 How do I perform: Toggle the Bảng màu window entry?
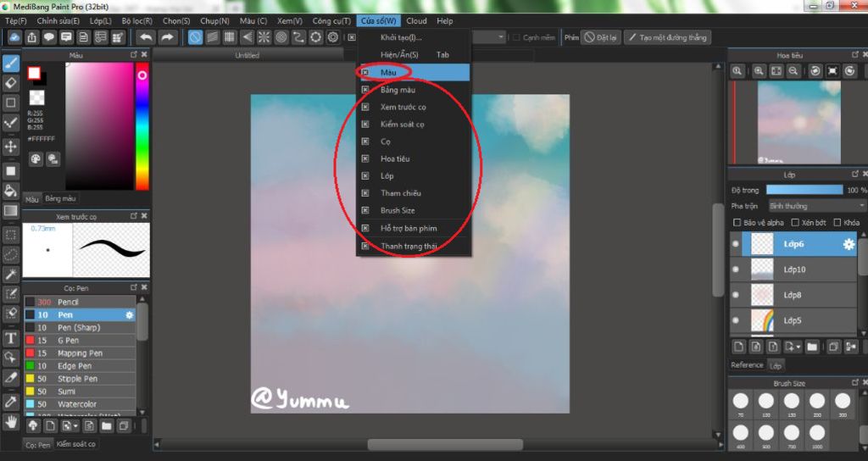pos(414,90)
